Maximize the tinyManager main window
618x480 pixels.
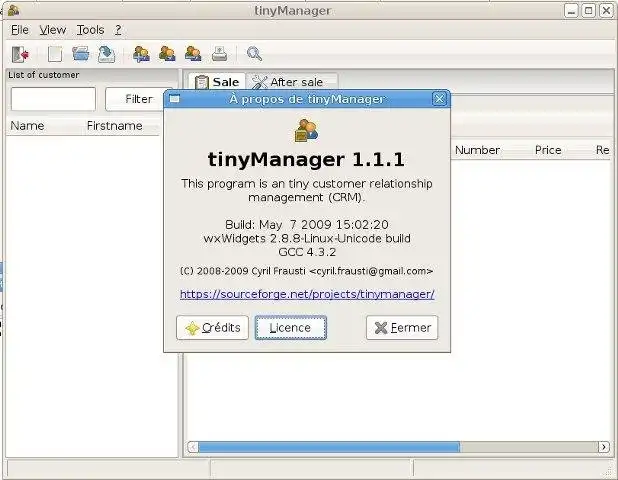pyautogui.click(x=588, y=11)
